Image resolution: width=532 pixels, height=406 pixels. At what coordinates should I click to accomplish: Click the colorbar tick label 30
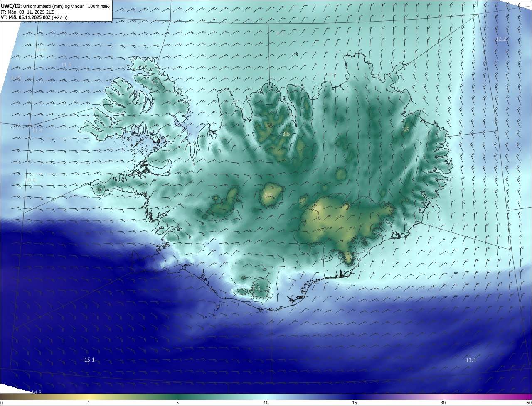pyautogui.click(x=443, y=403)
